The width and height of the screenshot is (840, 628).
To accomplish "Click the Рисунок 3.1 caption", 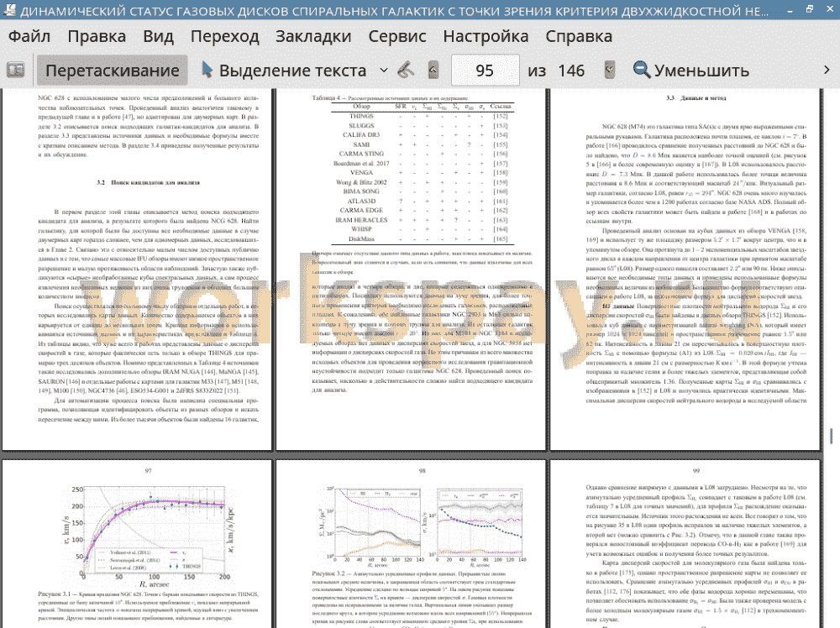I will (x=148, y=606).
